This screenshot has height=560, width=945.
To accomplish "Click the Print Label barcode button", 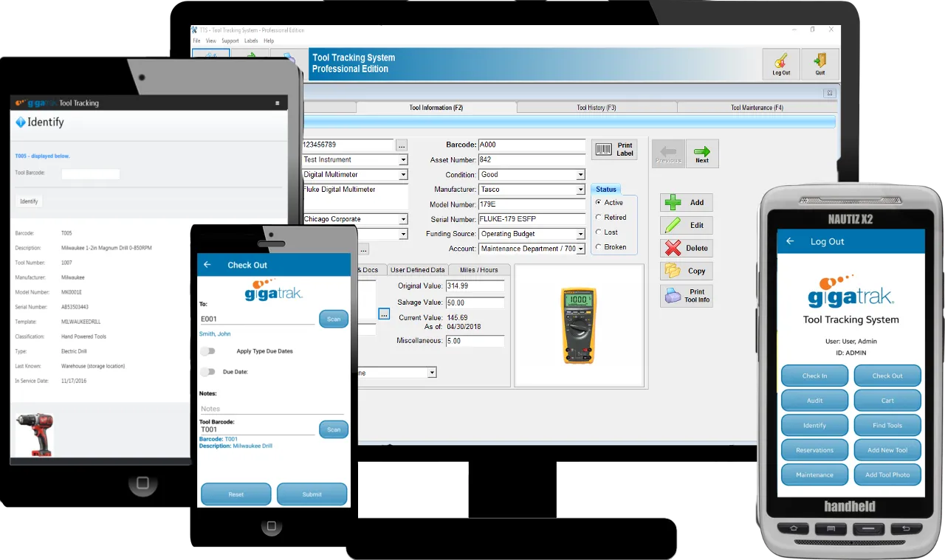I will pos(616,149).
